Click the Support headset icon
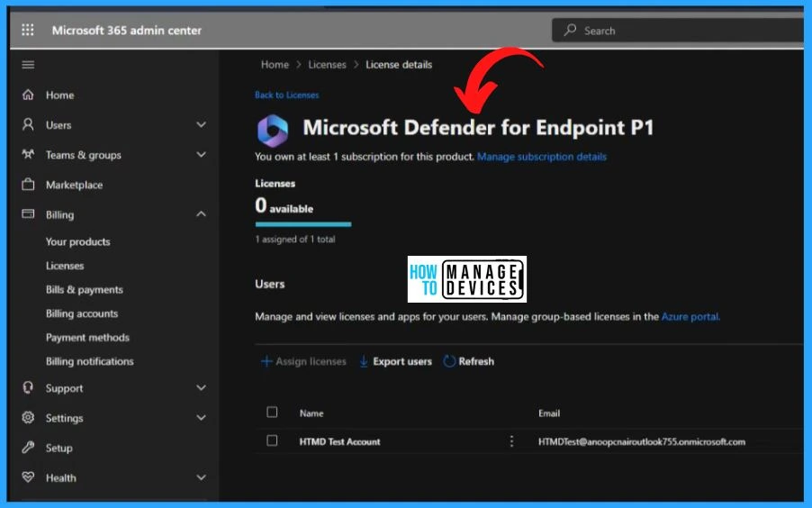 [28, 387]
